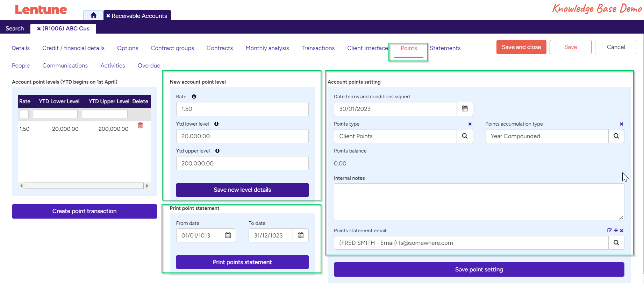Show info for Ytd upper level

click(217, 151)
